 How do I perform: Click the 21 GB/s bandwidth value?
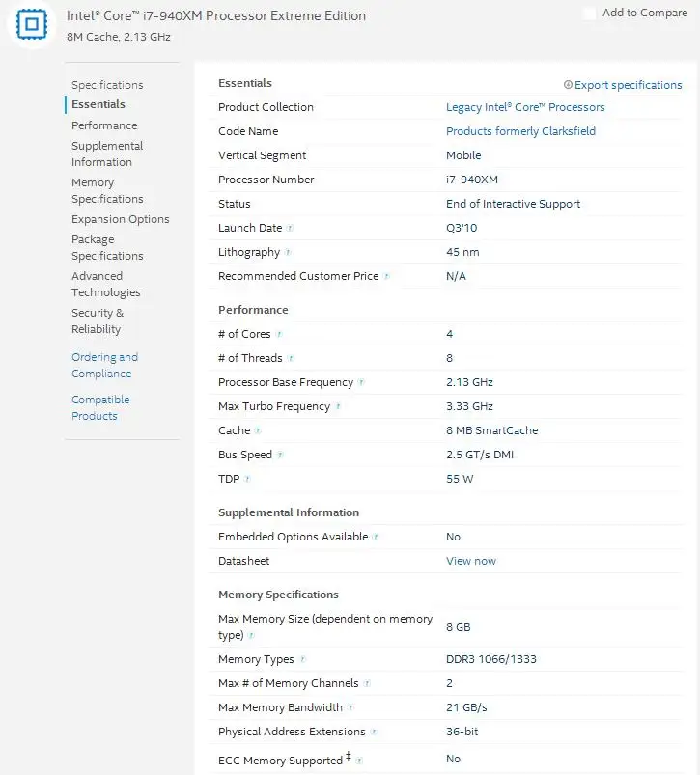click(x=466, y=707)
